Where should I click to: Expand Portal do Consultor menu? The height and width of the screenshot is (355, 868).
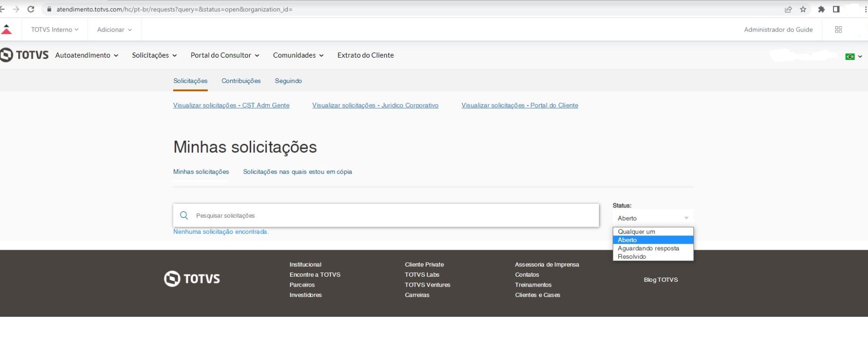tap(225, 55)
